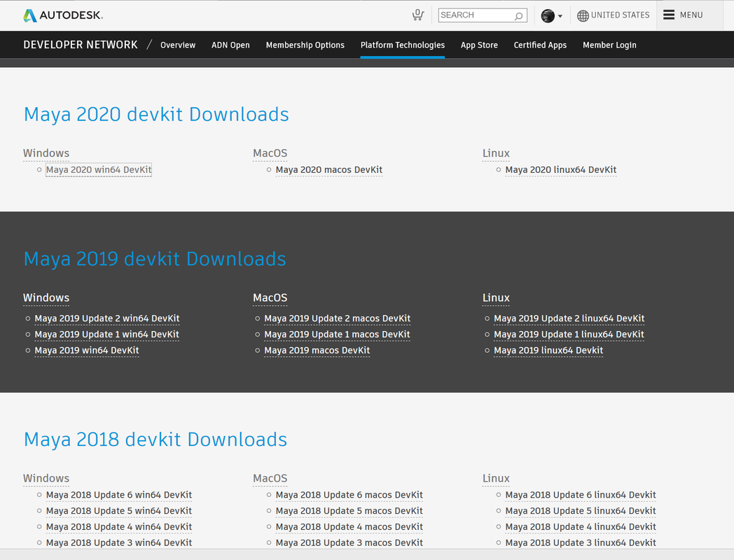Image resolution: width=734 pixels, height=560 pixels.
Task: Download Maya 2019 Update 2 win64 DevKit
Action: [x=107, y=318]
